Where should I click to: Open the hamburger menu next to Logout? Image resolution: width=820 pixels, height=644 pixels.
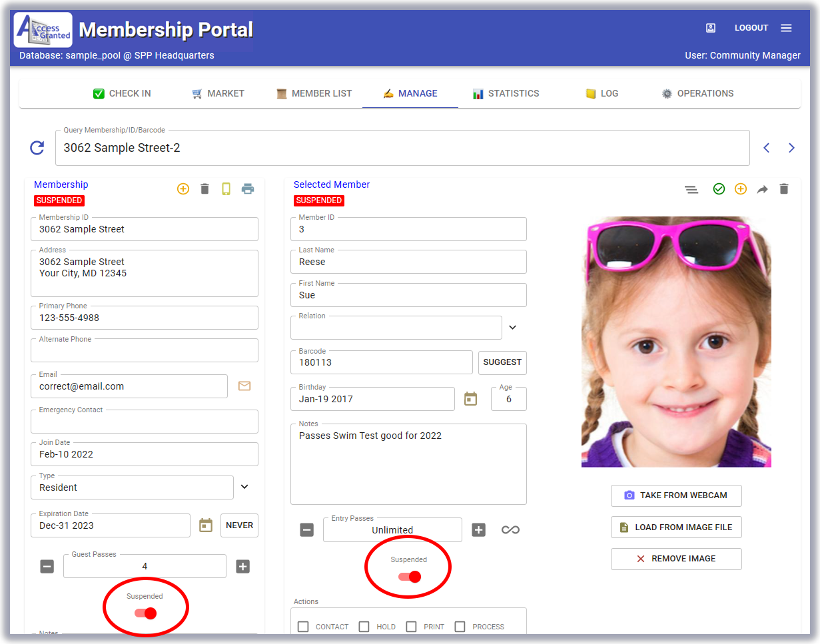click(786, 28)
